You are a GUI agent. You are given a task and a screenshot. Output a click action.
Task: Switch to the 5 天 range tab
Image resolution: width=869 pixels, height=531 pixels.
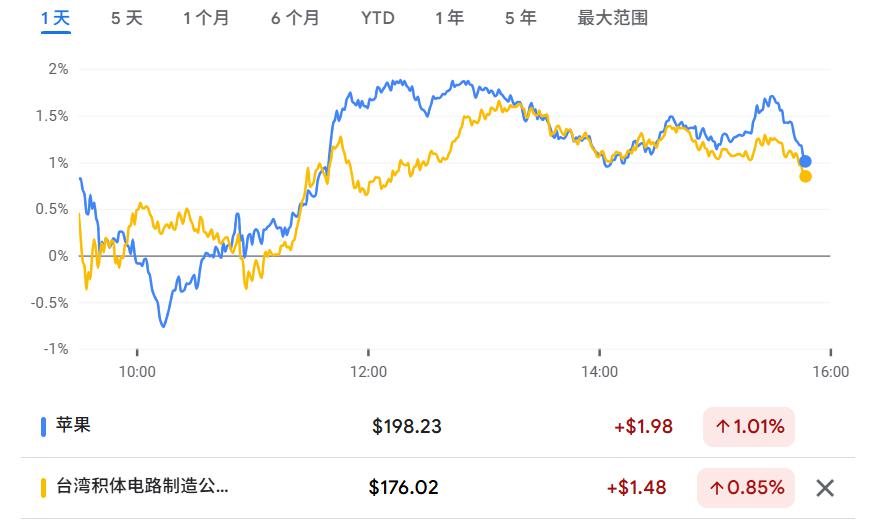(x=126, y=18)
